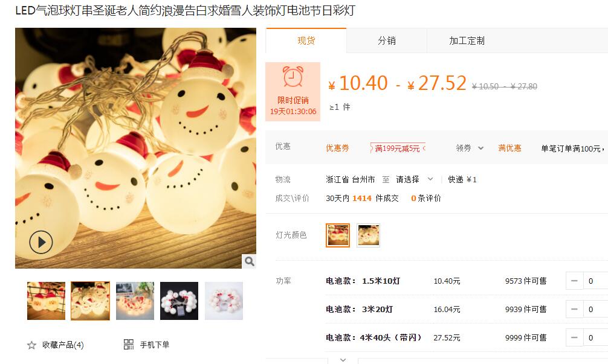Play the product video on main image
Viewport: 608px width, 364px height.
point(40,242)
